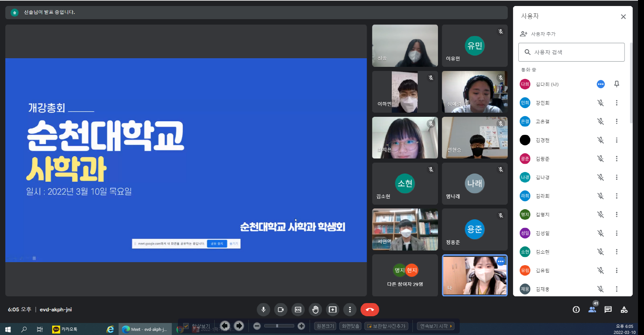Viewport: 644px width, 335px height.
Task: Click 사용자 추가 to add people
Action: pos(538,34)
